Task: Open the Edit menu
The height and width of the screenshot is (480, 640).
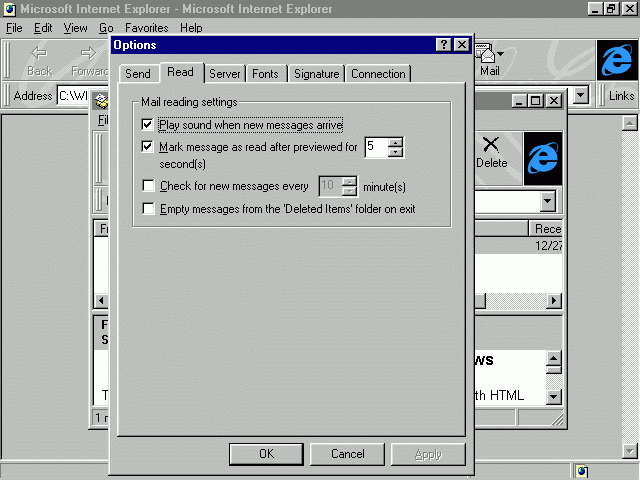Action: [43, 28]
